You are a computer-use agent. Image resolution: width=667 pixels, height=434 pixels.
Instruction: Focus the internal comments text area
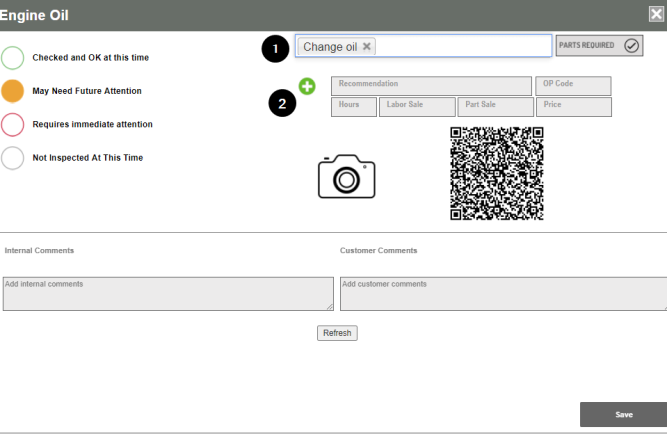(168, 294)
